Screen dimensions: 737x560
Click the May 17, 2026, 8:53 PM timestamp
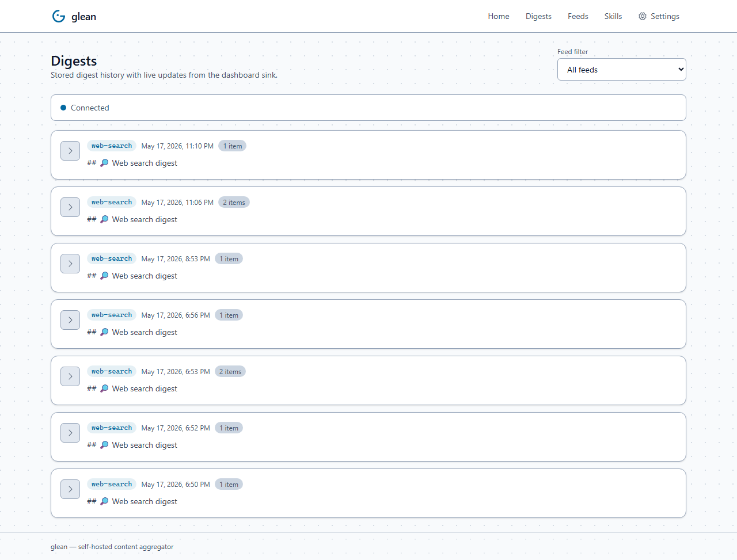point(176,259)
